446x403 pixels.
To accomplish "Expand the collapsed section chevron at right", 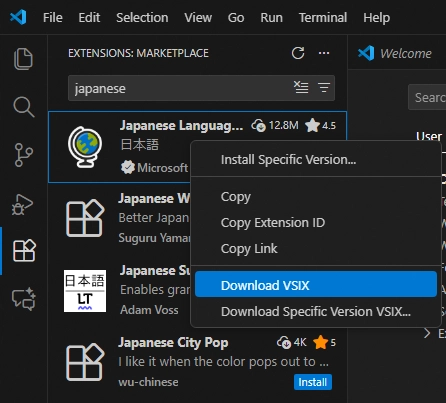I will [x=427, y=333].
